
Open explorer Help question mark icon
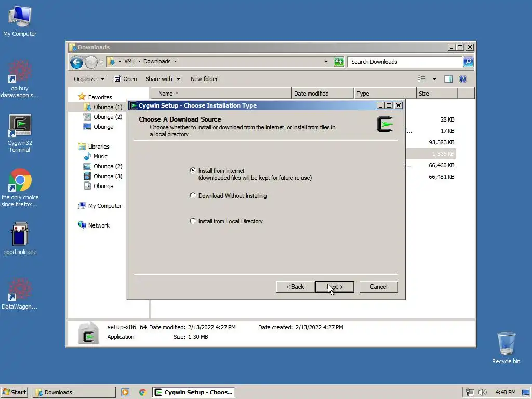pyautogui.click(x=462, y=79)
